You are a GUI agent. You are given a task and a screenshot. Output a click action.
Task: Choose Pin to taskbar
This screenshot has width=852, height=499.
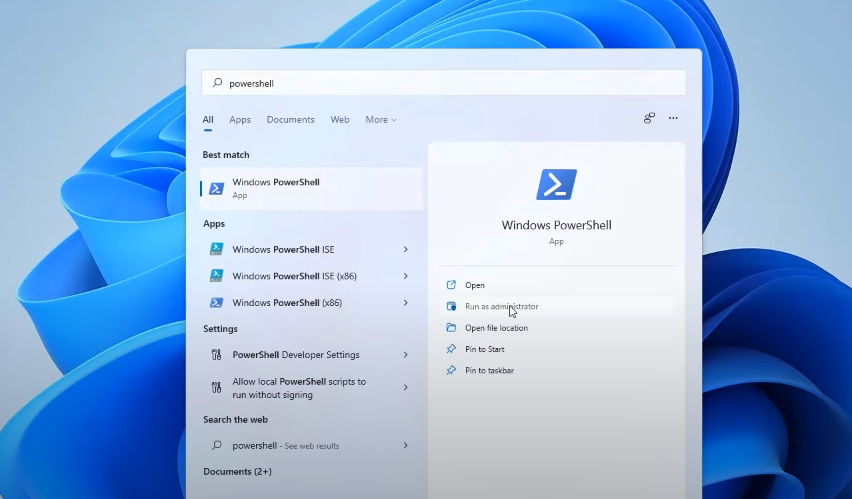(489, 370)
